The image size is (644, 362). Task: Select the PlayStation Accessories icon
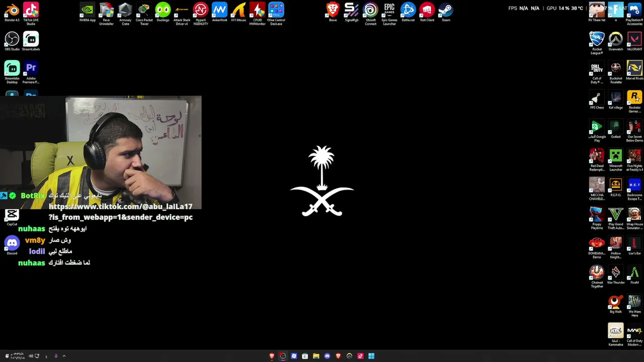click(x=634, y=14)
